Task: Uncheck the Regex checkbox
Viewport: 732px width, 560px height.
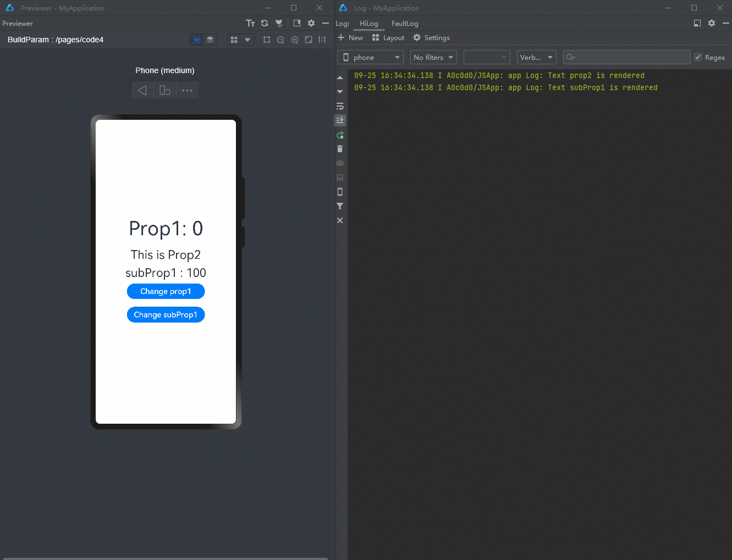Action: pos(698,57)
